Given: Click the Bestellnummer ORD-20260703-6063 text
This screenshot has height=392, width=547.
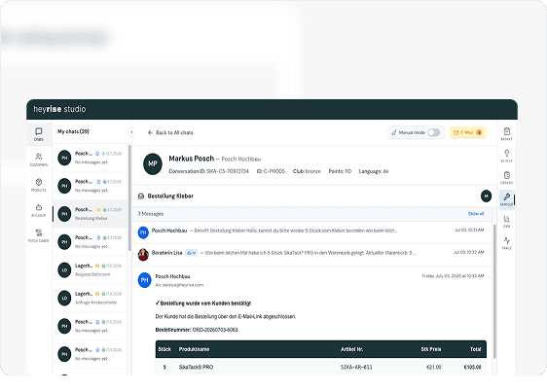Looking at the screenshot, I should click(197, 330).
